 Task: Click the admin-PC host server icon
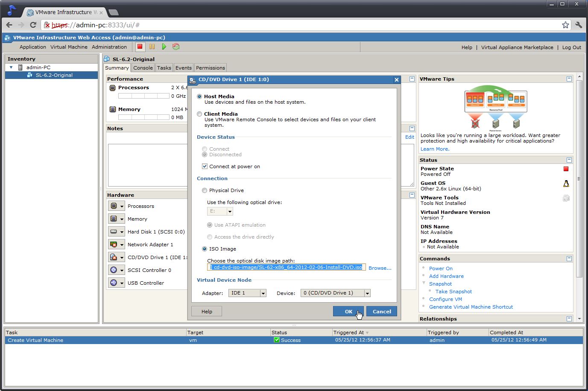coord(20,67)
